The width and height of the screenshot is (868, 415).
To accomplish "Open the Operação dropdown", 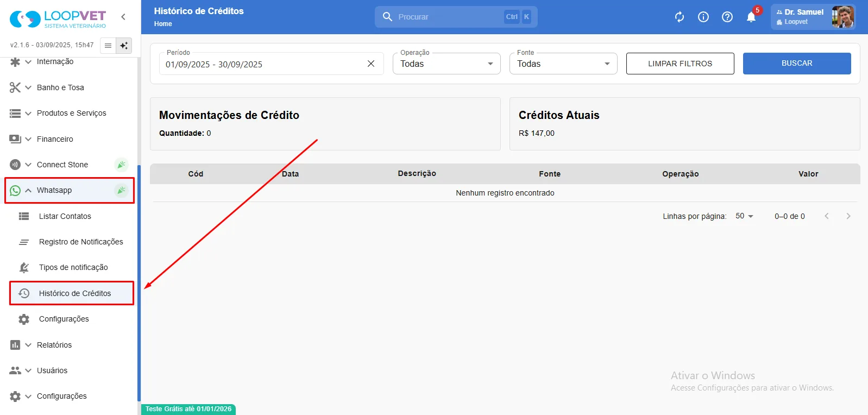I will pos(446,64).
